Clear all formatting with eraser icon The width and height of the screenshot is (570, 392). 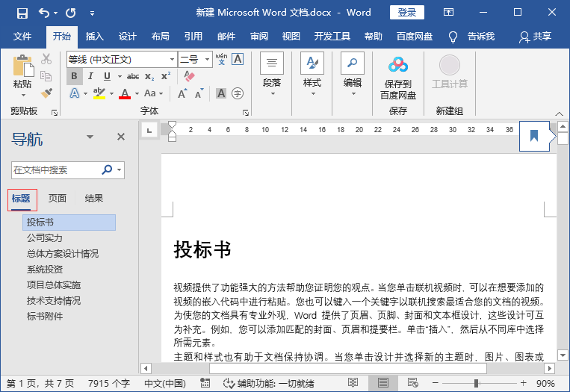(190, 76)
